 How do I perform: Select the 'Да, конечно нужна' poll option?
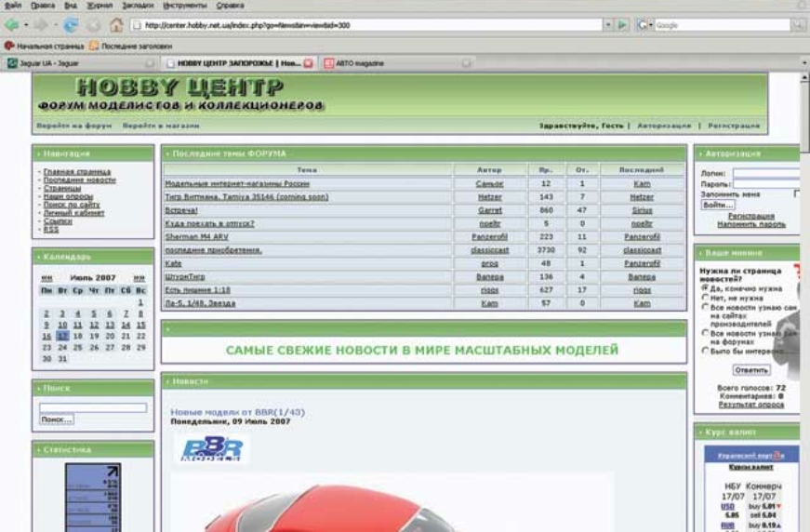[704, 288]
